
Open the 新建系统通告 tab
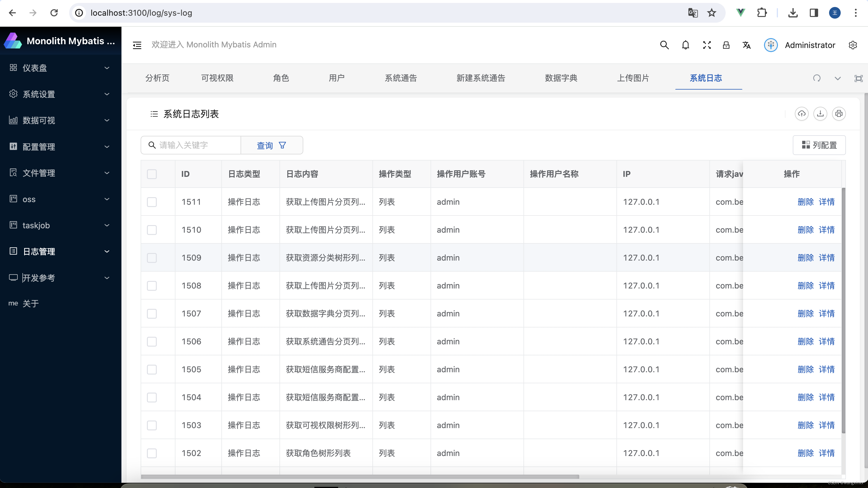coord(481,78)
